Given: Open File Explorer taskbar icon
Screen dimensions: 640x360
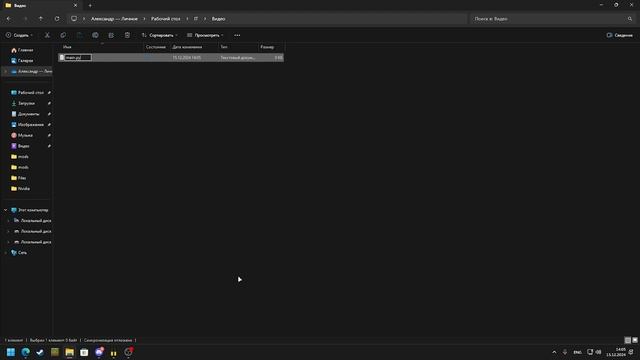Looking at the screenshot, I should [69, 352].
